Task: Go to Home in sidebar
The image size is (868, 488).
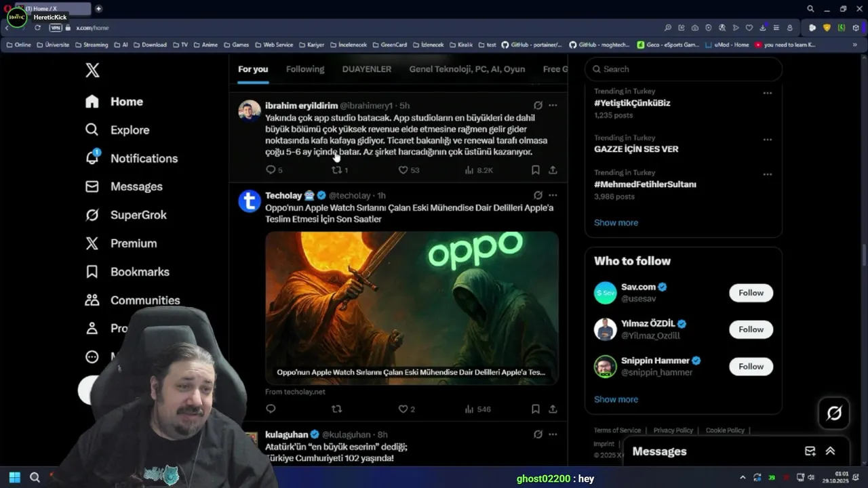Action: 114,102
